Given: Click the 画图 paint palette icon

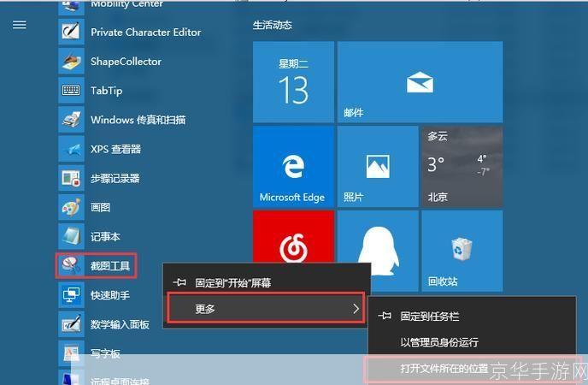Looking at the screenshot, I should [x=71, y=208].
